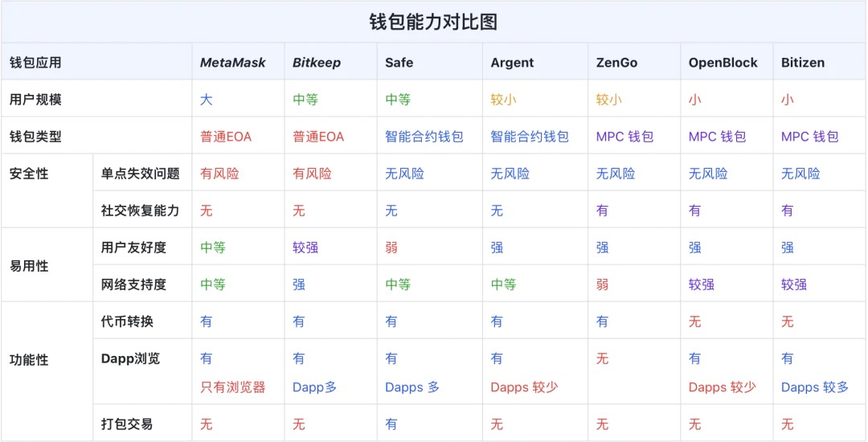Click the 单点失效问题 row label
This screenshot has height=442, width=868.
tap(140, 174)
